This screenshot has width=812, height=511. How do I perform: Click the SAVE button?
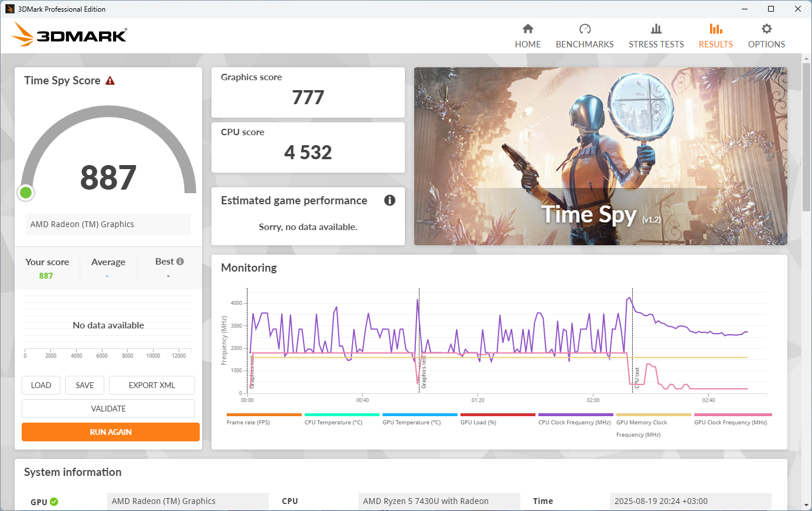coord(85,385)
